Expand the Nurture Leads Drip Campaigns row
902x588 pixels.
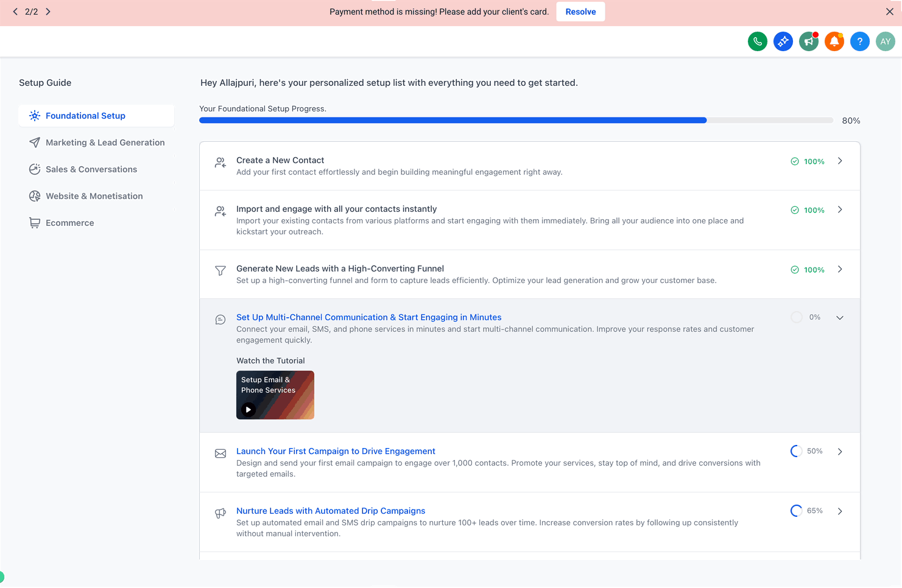click(840, 511)
